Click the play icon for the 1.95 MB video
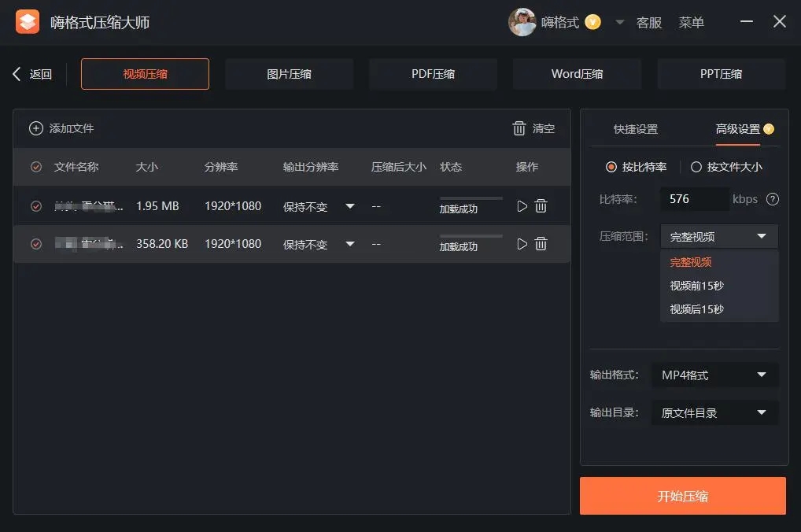The width and height of the screenshot is (801, 532). click(522, 205)
